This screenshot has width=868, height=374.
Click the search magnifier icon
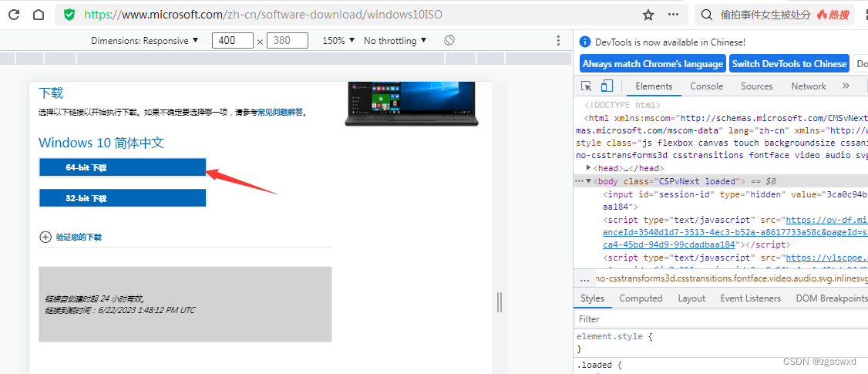point(707,15)
